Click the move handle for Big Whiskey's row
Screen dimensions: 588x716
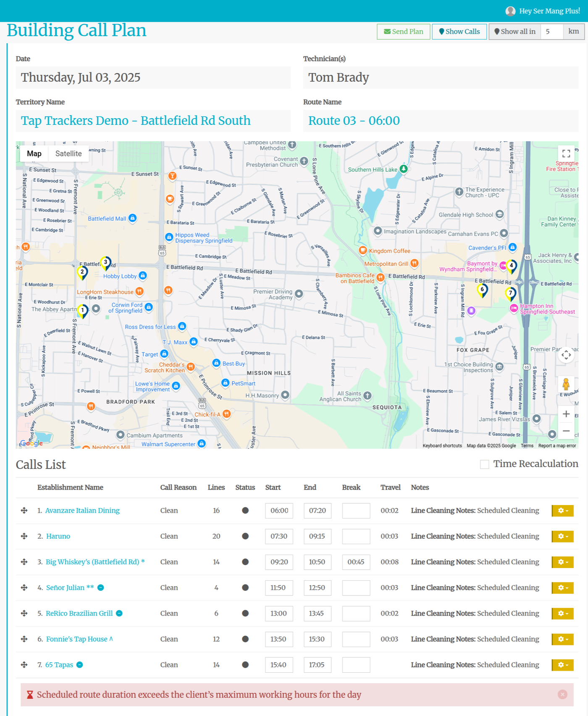[24, 562]
